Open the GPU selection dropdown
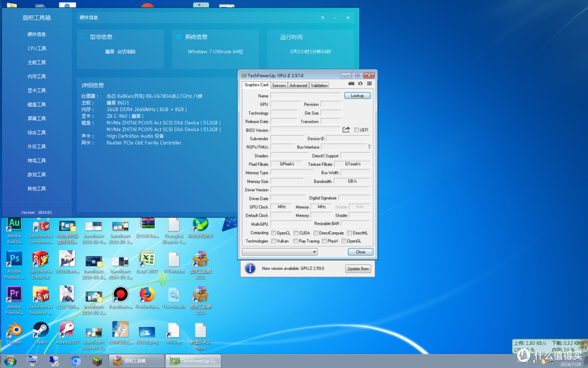The image size is (588, 368). [280, 251]
